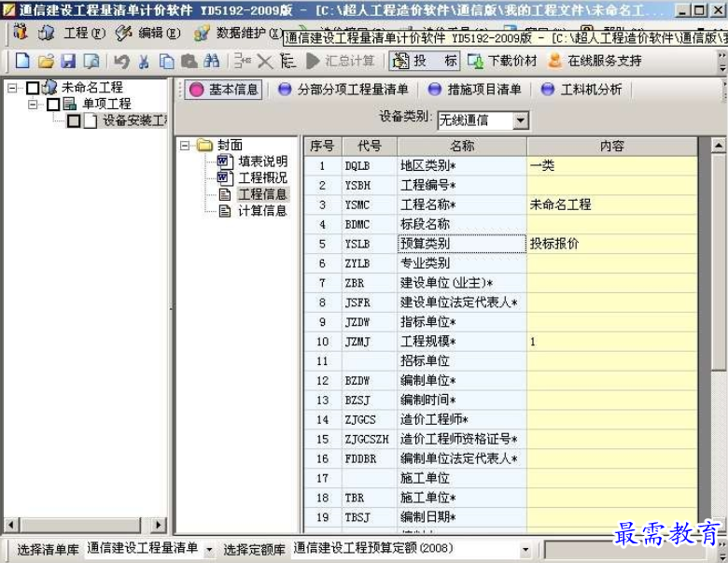Viewport: 728px width, 563px height.
Task: Click the 下载价材 button
Action: (503, 62)
